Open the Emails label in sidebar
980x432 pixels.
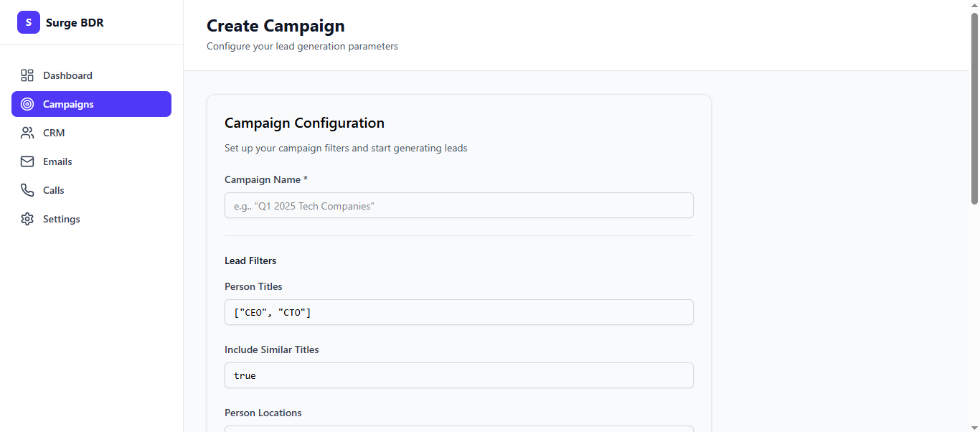[x=57, y=161]
